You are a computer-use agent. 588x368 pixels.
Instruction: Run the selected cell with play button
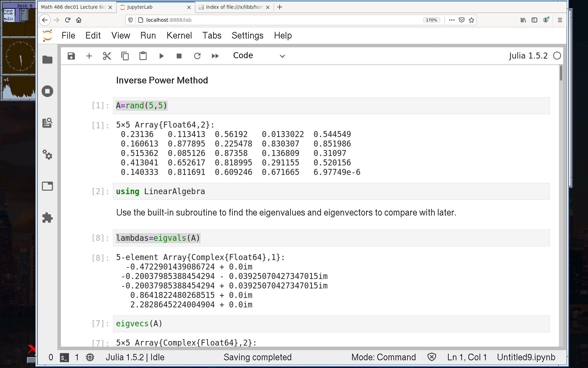click(161, 56)
